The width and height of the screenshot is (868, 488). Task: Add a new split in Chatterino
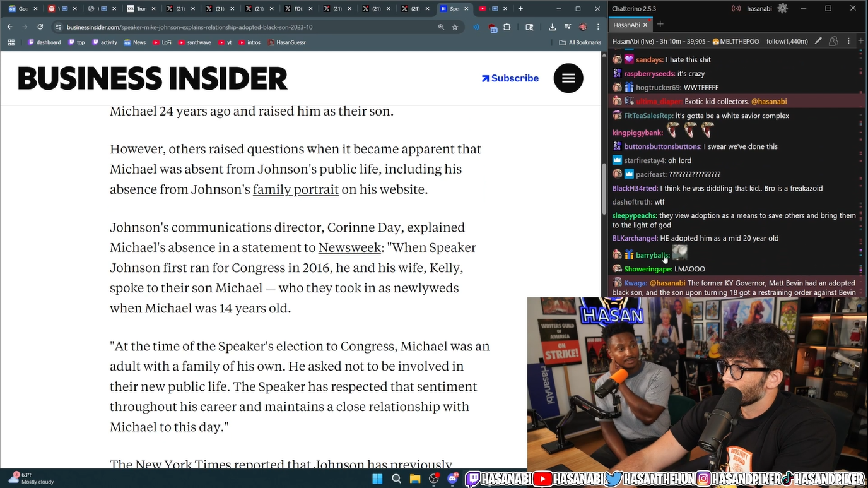point(861,41)
